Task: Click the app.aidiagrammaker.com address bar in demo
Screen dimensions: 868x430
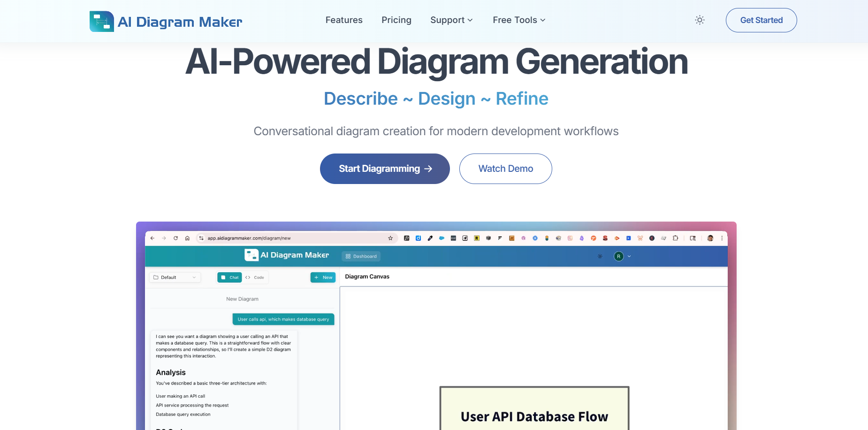Action: coord(297,238)
